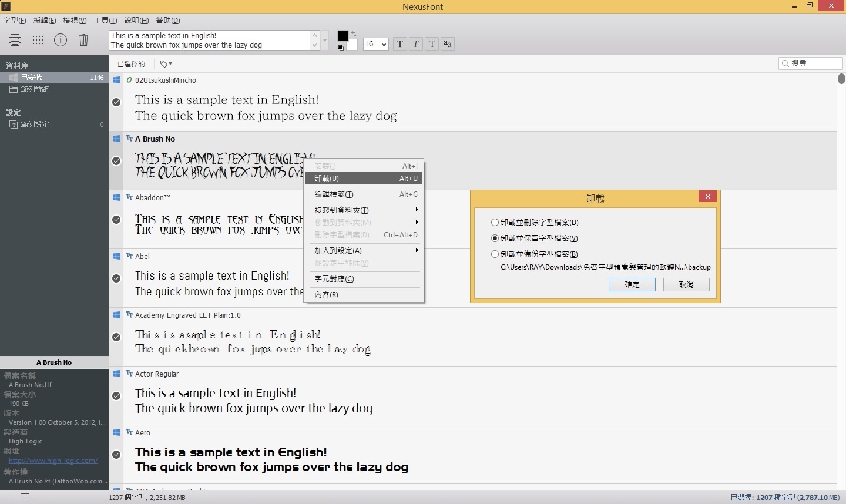Open the 工具 menu in menu bar
This screenshot has width=846, height=504.
click(105, 21)
